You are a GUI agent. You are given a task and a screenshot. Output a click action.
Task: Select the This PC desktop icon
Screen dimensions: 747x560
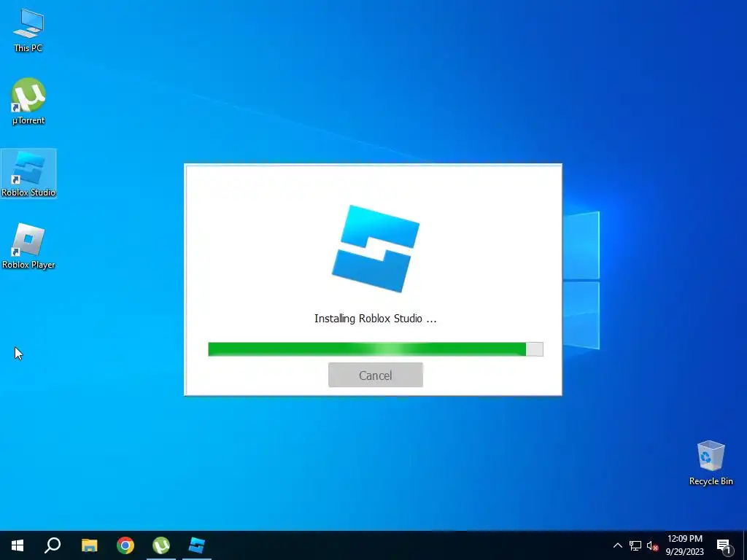pyautogui.click(x=28, y=29)
